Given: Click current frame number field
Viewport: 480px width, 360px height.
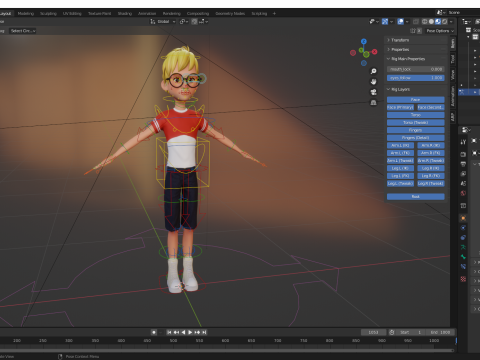Looking at the screenshot, I should (x=373, y=332).
